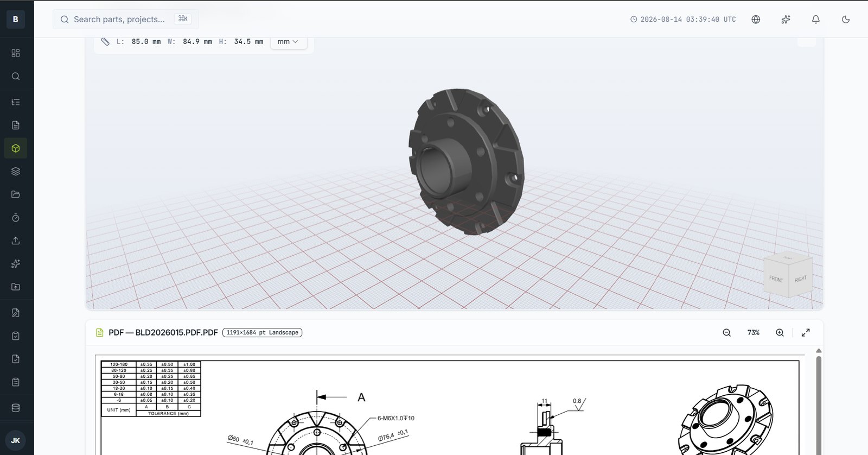Open the clipboard list icon in sidebar
This screenshot has width=868, height=455.
(16, 382)
